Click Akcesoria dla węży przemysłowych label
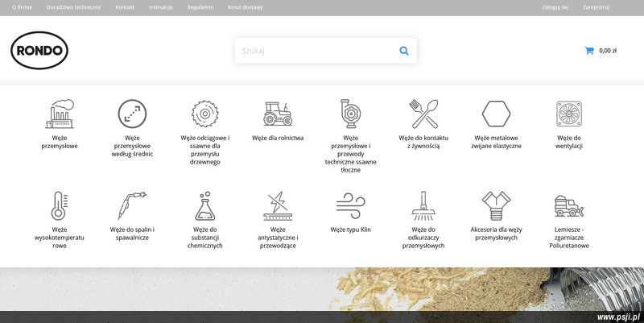644x323 pixels. [x=496, y=234]
